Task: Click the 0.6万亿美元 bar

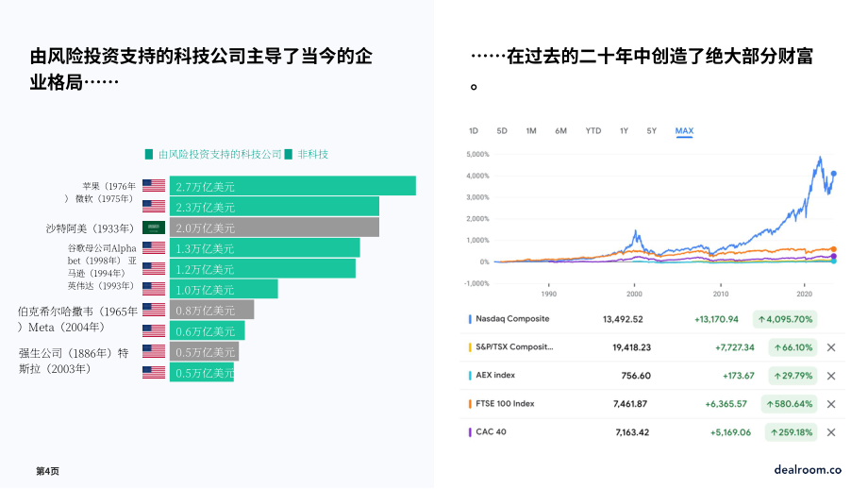Action: (x=207, y=330)
